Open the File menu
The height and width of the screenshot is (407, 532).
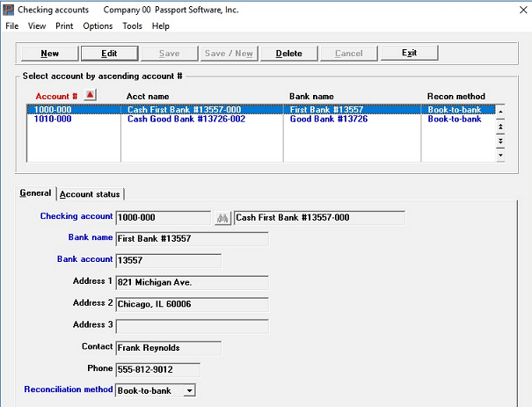[12, 26]
